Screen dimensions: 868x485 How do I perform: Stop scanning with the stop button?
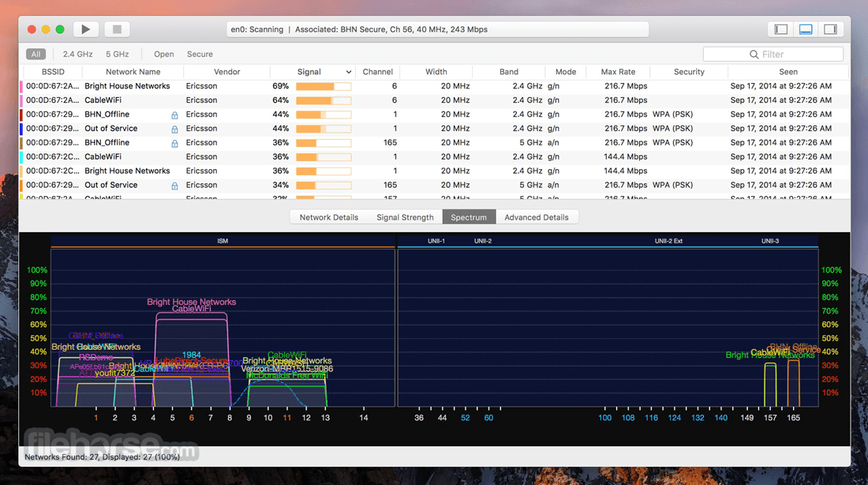pos(117,29)
